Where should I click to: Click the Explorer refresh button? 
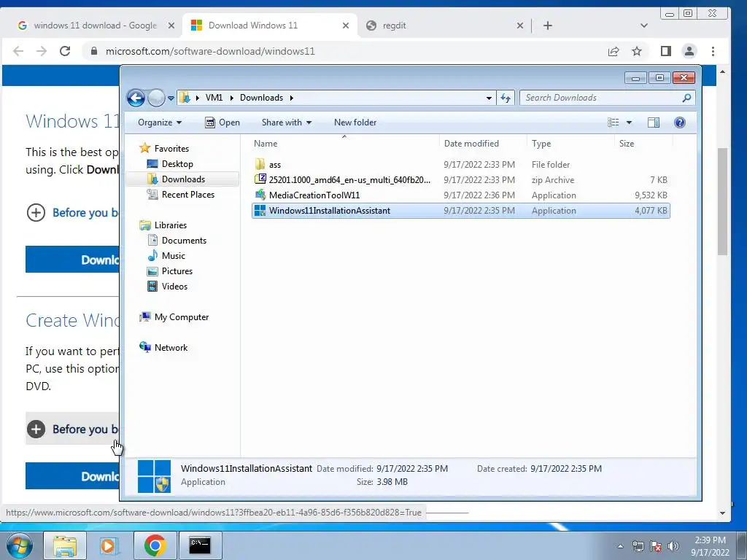pyautogui.click(x=506, y=98)
